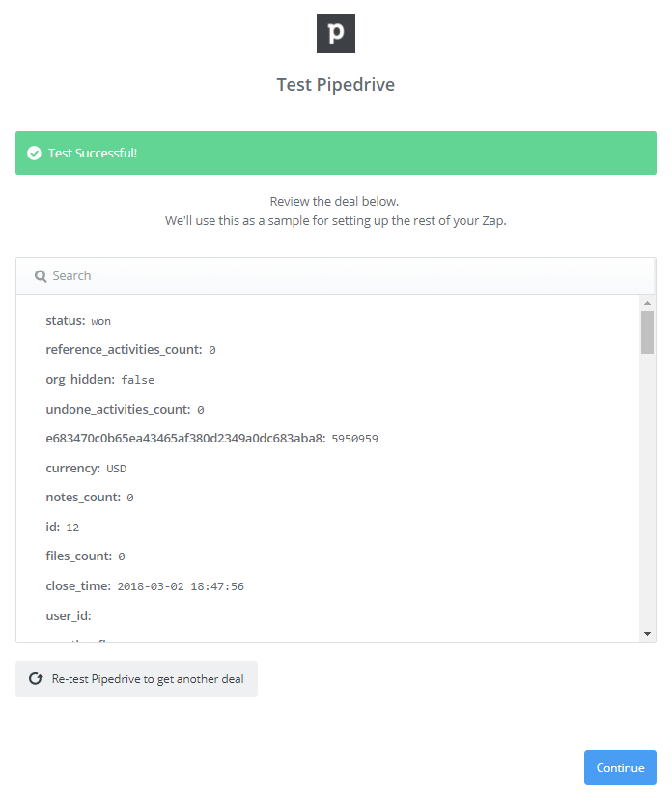
Task: Select the status: won row
Action: pos(78,321)
